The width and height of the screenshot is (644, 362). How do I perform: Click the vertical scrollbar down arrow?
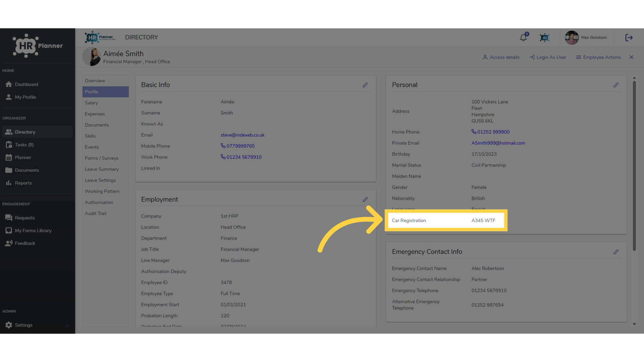pos(634,324)
